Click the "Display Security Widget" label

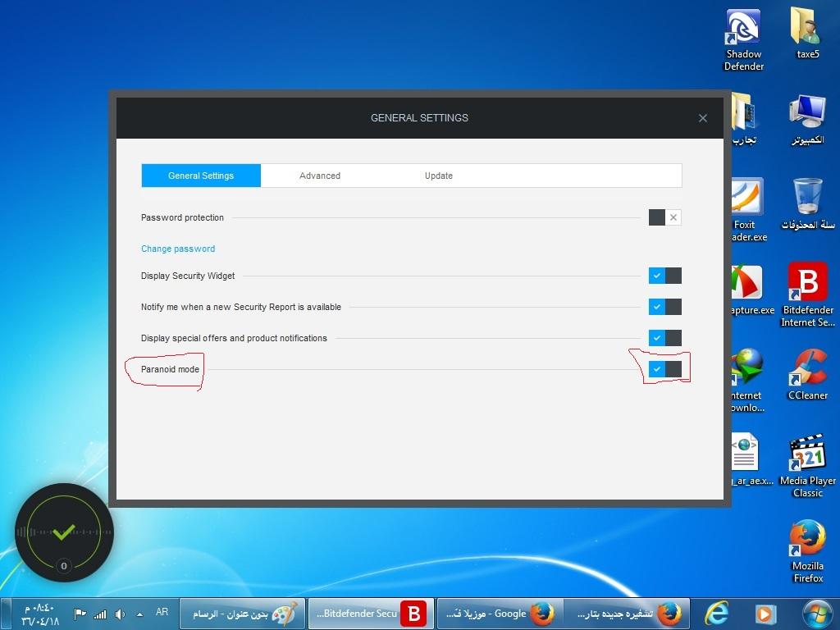pyautogui.click(x=188, y=276)
